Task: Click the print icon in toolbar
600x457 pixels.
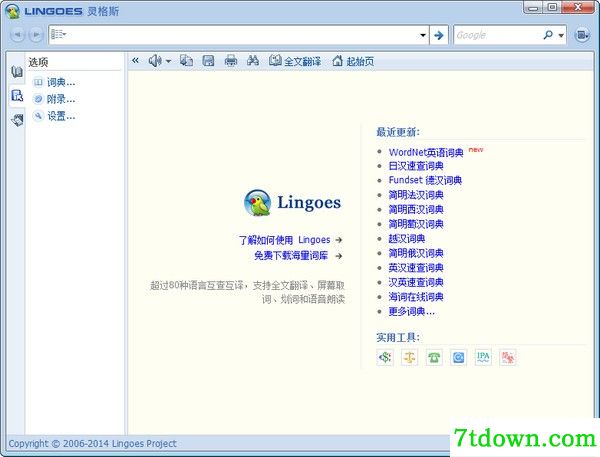Action: click(230, 60)
